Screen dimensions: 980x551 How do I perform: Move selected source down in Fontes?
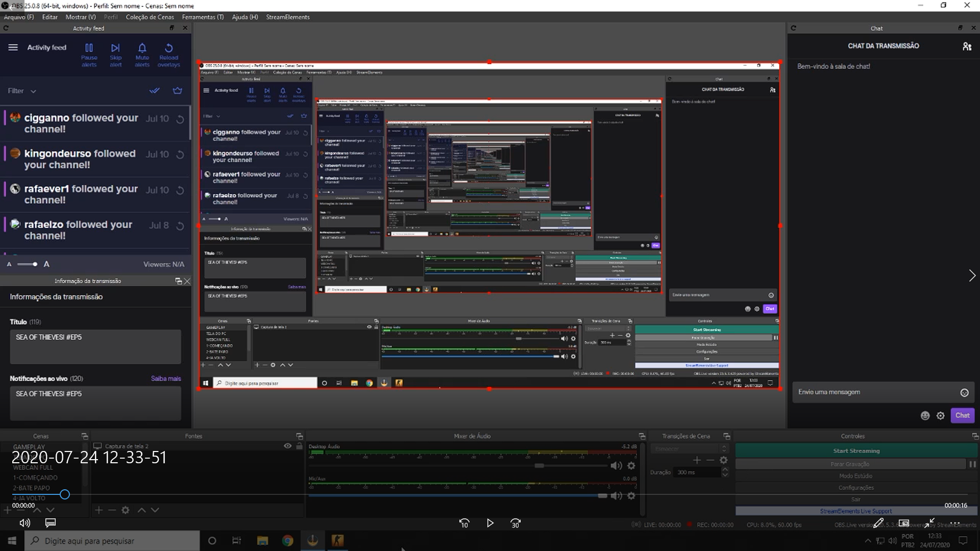[155, 510]
